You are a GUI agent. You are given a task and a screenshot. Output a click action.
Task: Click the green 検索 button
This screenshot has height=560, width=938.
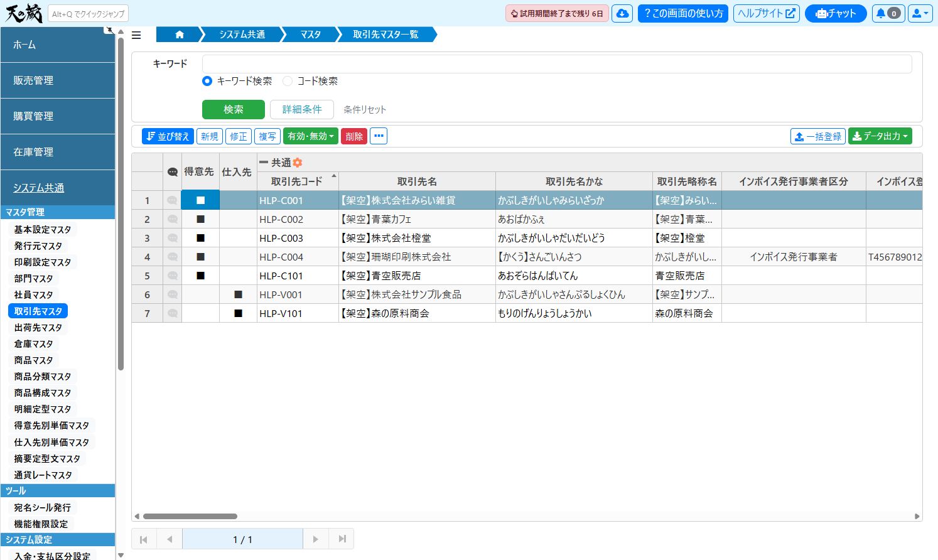[234, 109]
